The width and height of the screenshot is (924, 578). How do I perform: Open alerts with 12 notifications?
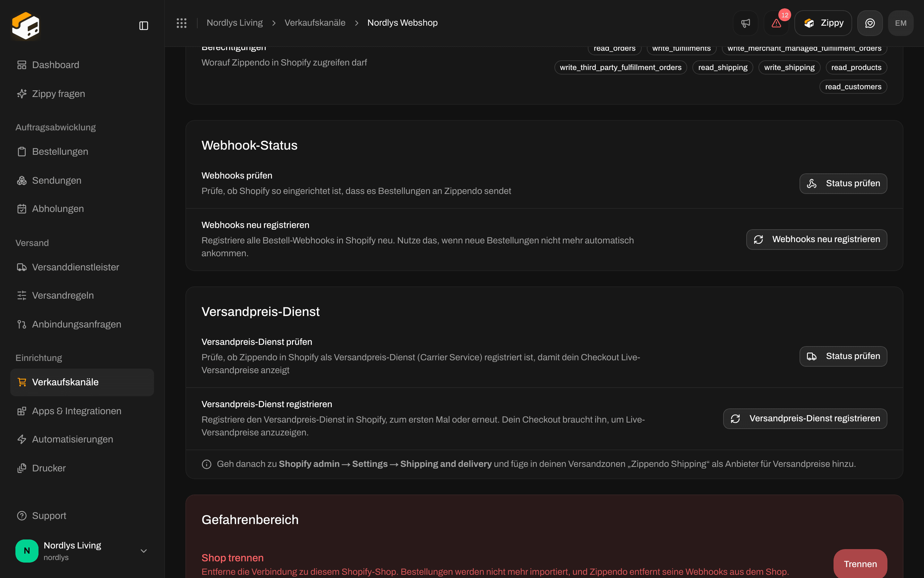point(776,23)
